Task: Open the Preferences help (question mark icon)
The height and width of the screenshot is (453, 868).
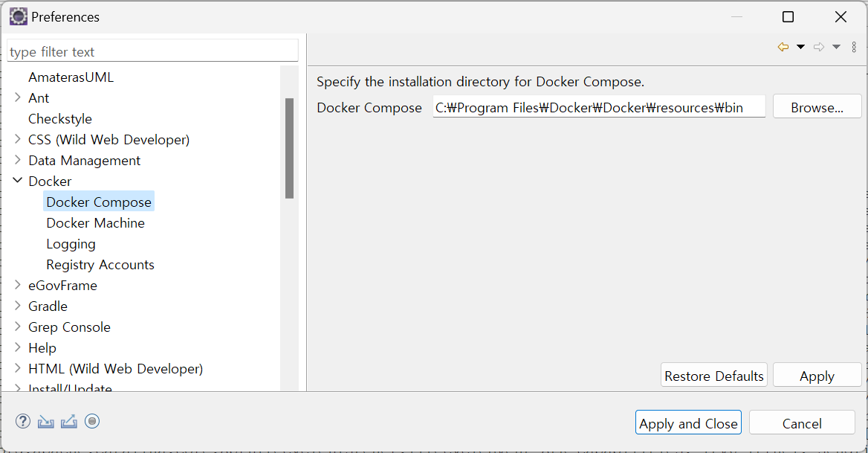Action: coord(22,421)
